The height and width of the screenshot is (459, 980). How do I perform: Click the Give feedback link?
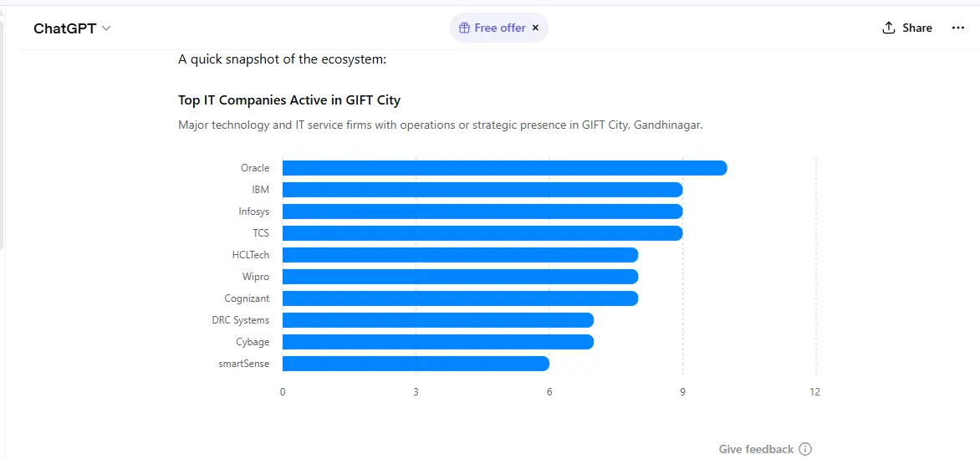coord(756,449)
